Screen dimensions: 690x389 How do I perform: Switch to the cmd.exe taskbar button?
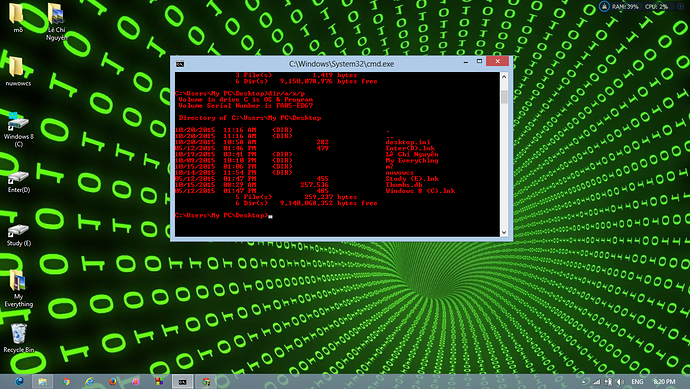182,382
